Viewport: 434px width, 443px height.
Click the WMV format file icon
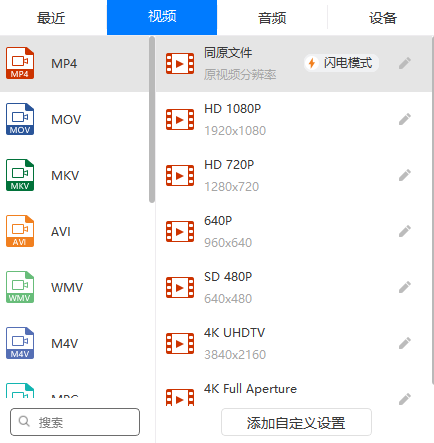click(20, 287)
